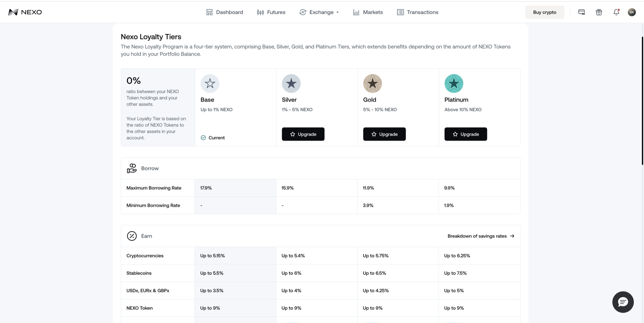Expand the Exchange dropdown menu
The height and width of the screenshot is (323, 644).
tap(319, 12)
